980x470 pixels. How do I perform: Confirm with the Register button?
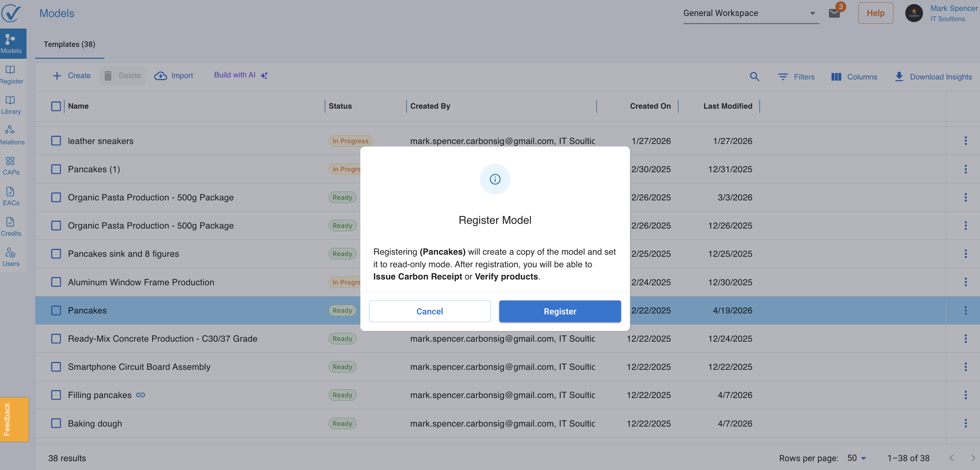[560, 311]
